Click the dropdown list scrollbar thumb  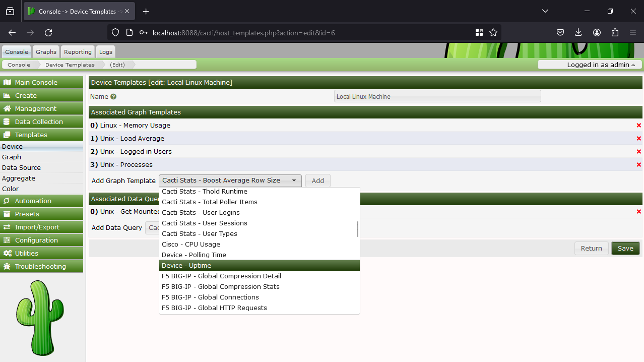tap(358, 229)
